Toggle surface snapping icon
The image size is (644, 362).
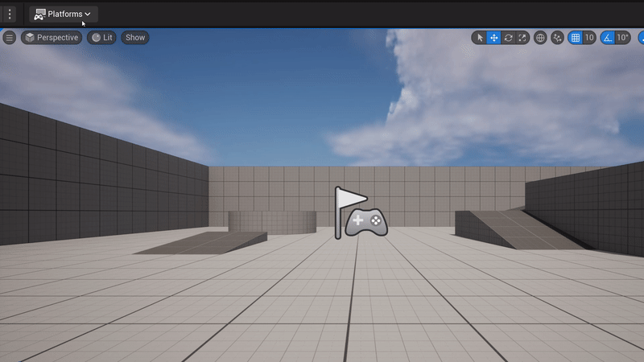557,38
